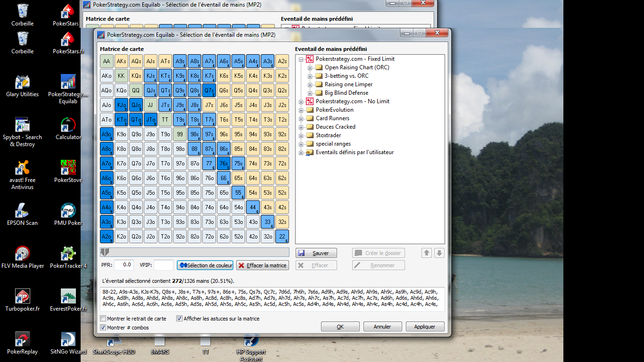Viewport: 644px width, 362px height.
Task: Click the range percentage slider handle
Action: pyautogui.click(x=106, y=252)
